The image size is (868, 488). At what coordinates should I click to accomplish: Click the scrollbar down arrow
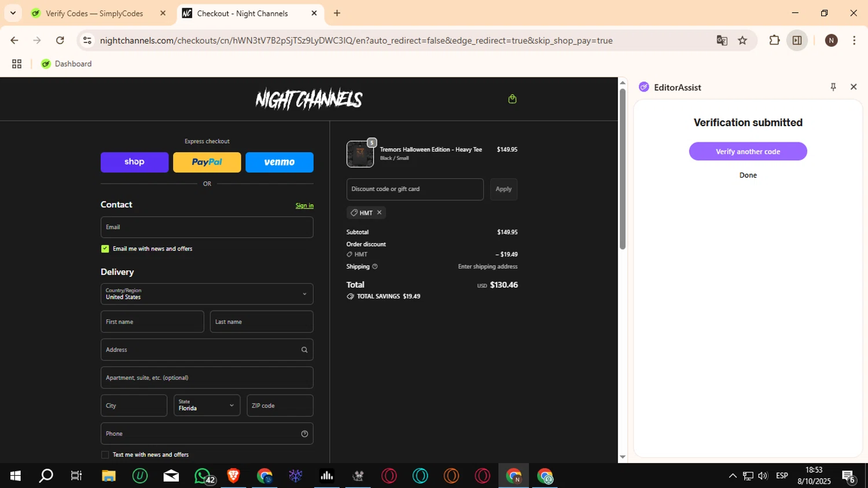click(623, 457)
